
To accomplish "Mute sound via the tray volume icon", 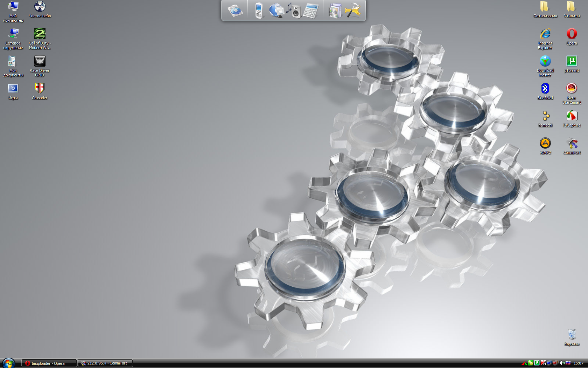I will point(561,363).
